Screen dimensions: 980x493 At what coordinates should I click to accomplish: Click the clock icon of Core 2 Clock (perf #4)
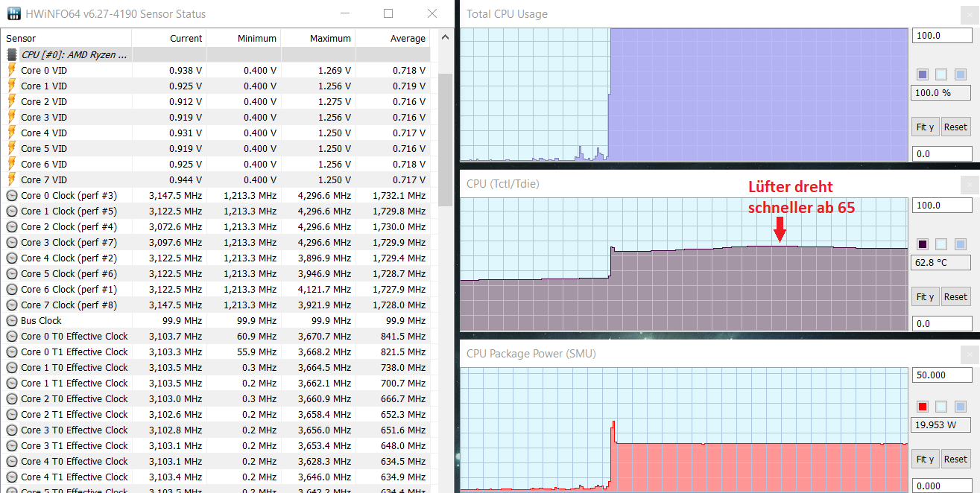tap(12, 226)
